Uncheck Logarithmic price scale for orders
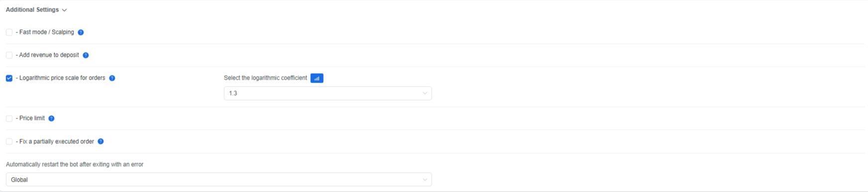 9,78
